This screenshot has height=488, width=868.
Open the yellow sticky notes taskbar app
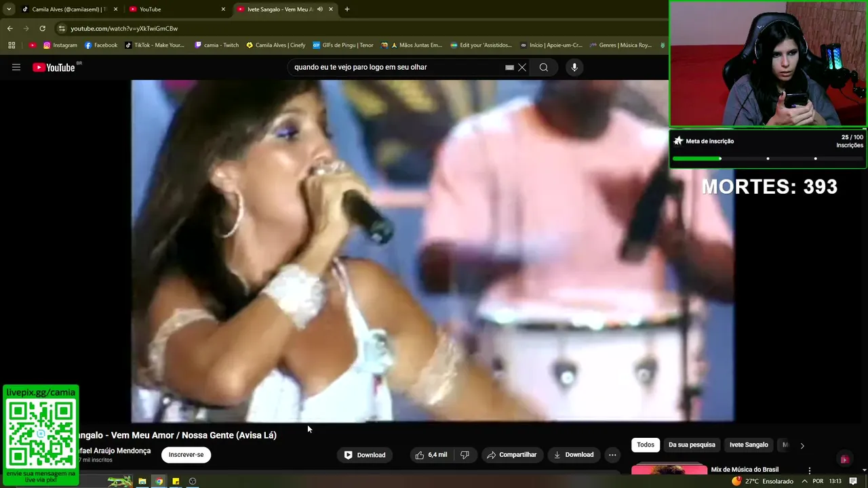[x=176, y=481]
